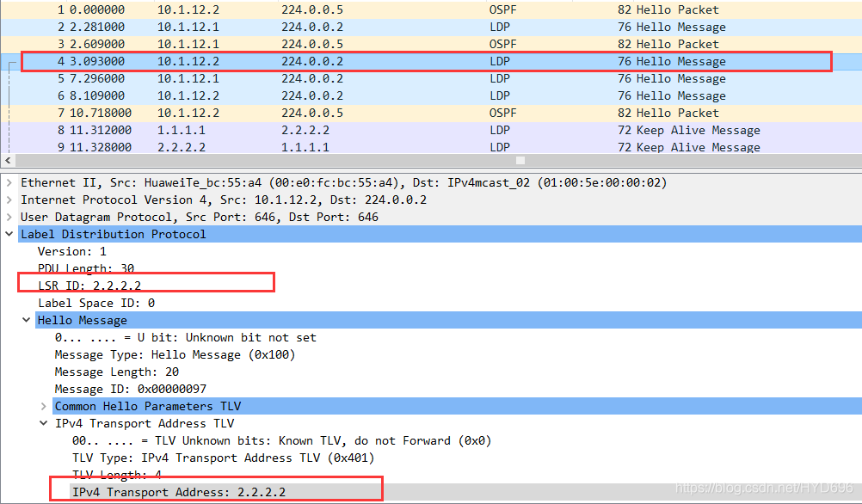Viewport: 862px width, 504px height.
Task: Click the packet list left scroll arrow
Action: click(8, 161)
